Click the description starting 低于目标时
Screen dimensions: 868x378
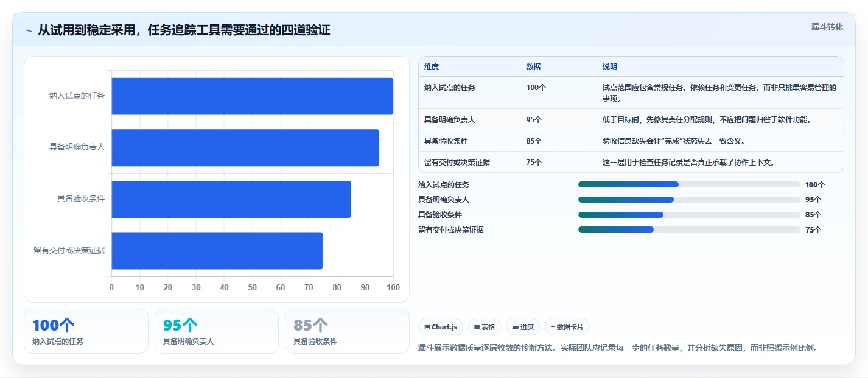[x=706, y=120]
